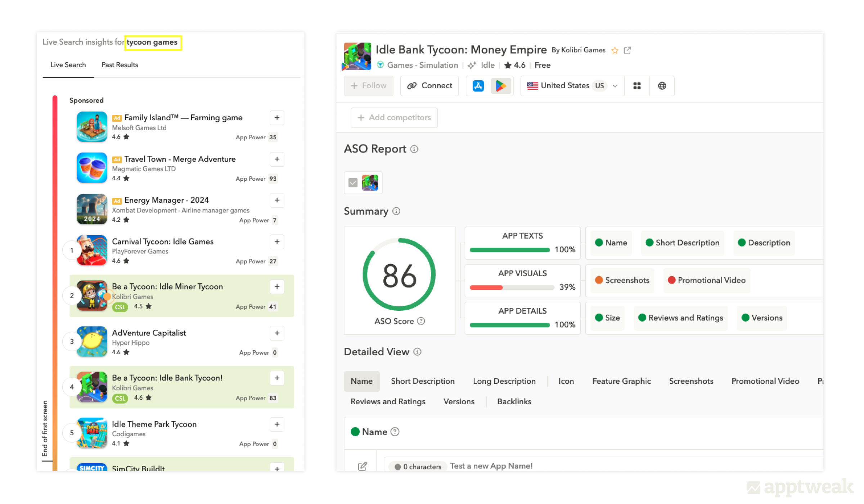
Task: Click the Connect button
Action: point(429,86)
